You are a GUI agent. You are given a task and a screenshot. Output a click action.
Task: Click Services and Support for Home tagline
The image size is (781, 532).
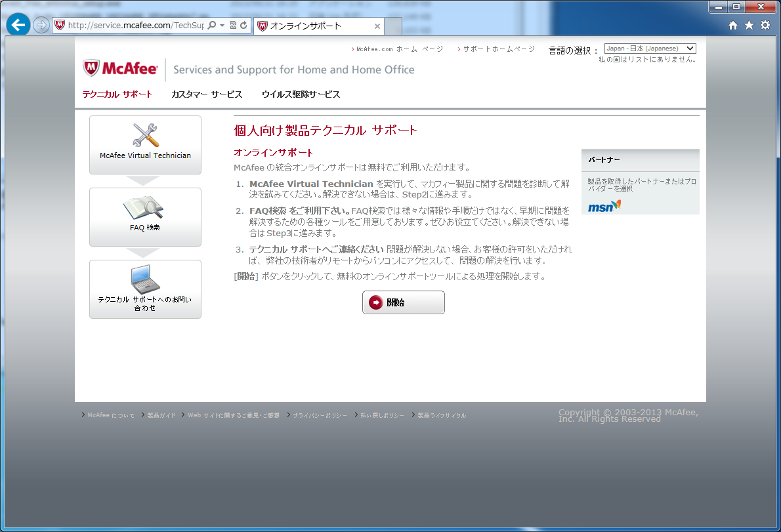pyautogui.click(x=294, y=70)
